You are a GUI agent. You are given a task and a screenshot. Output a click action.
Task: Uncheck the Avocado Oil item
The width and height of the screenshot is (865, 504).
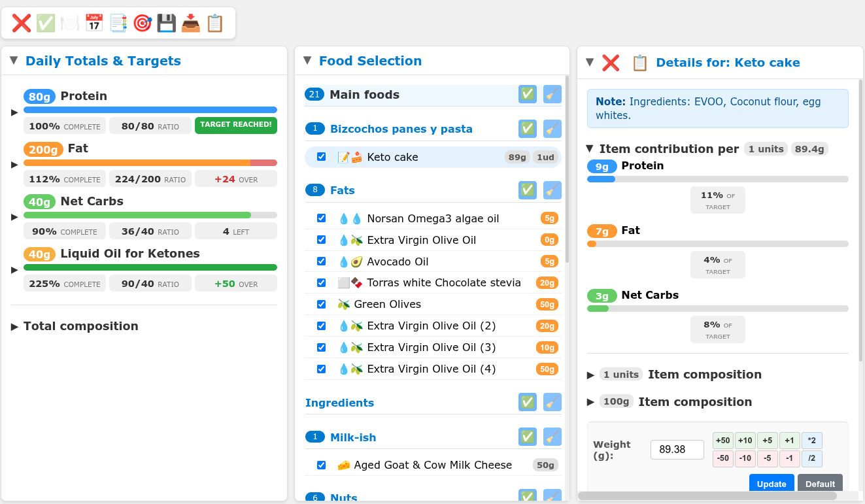pos(321,261)
